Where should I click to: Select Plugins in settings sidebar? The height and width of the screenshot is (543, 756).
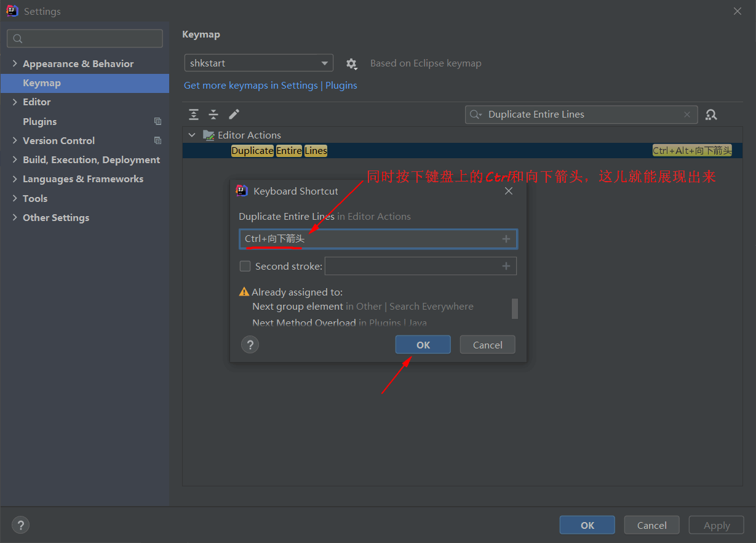point(39,122)
